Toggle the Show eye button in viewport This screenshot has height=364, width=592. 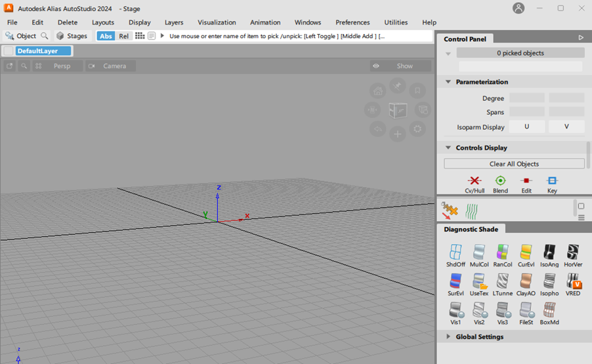400,66
